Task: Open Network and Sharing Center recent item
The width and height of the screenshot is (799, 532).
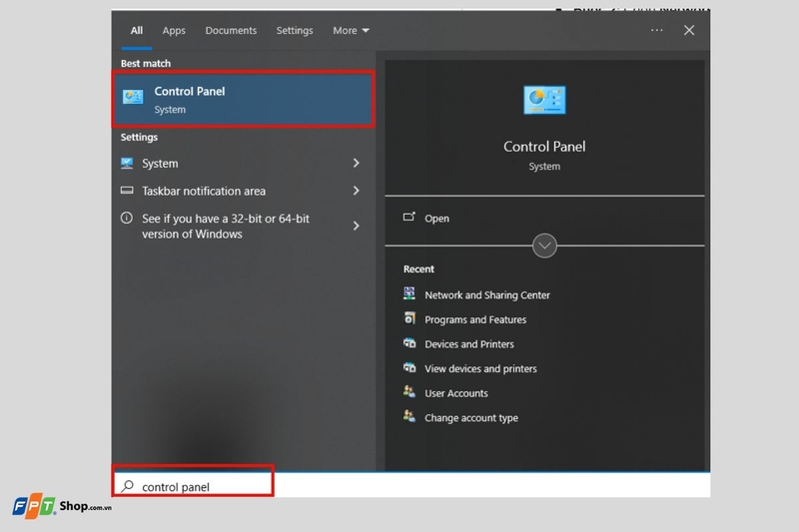Action: click(x=487, y=295)
